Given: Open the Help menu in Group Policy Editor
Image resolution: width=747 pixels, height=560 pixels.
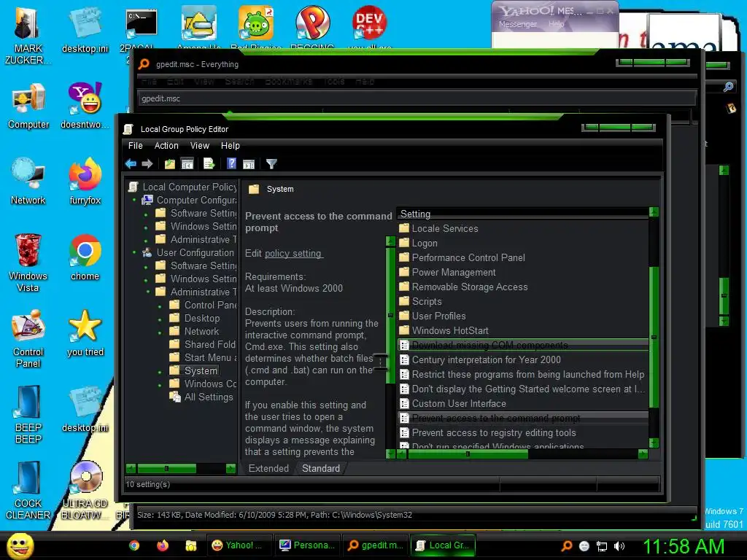Looking at the screenshot, I should [x=230, y=146].
